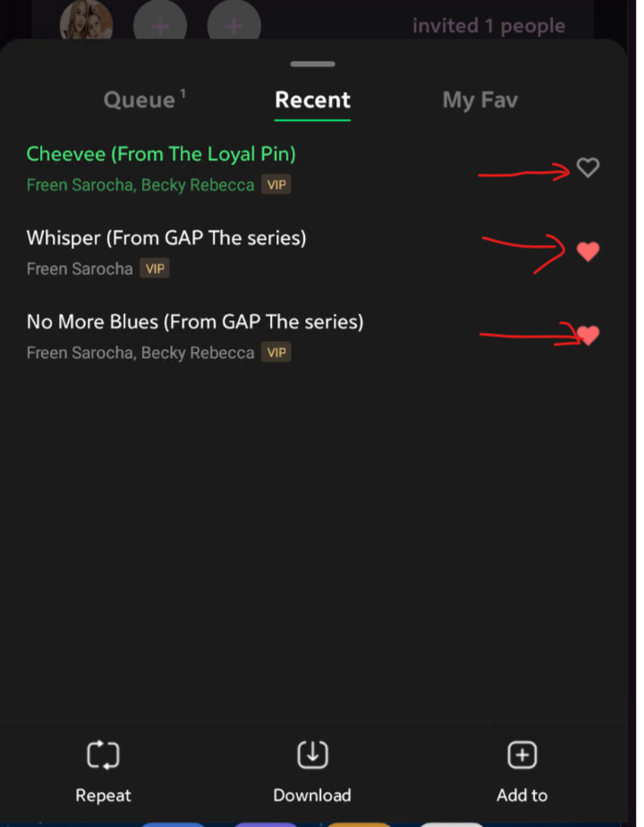The width and height of the screenshot is (644, 827).
Task: Play No More Blues track
Action: pos(195,321)
